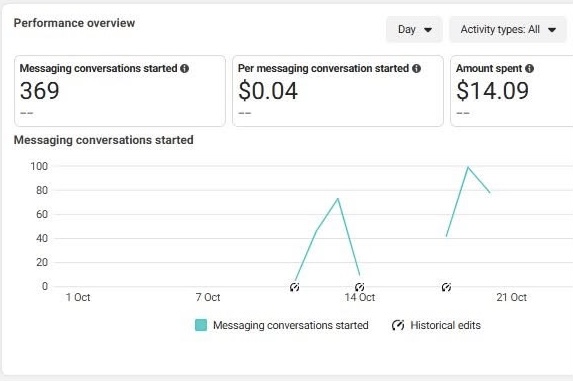Select the Per messaging conversation started card
573x381 pixels.
tap(338, 91)
